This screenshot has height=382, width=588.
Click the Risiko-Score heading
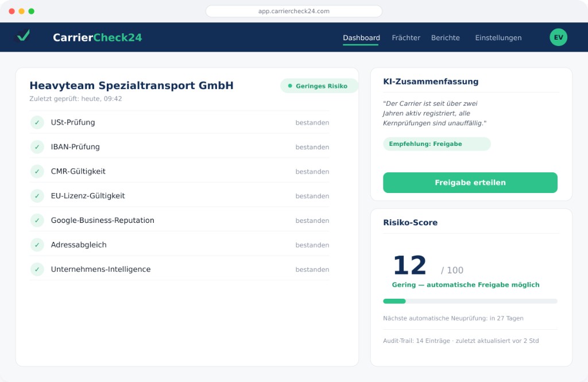click(x=410, y=222)
